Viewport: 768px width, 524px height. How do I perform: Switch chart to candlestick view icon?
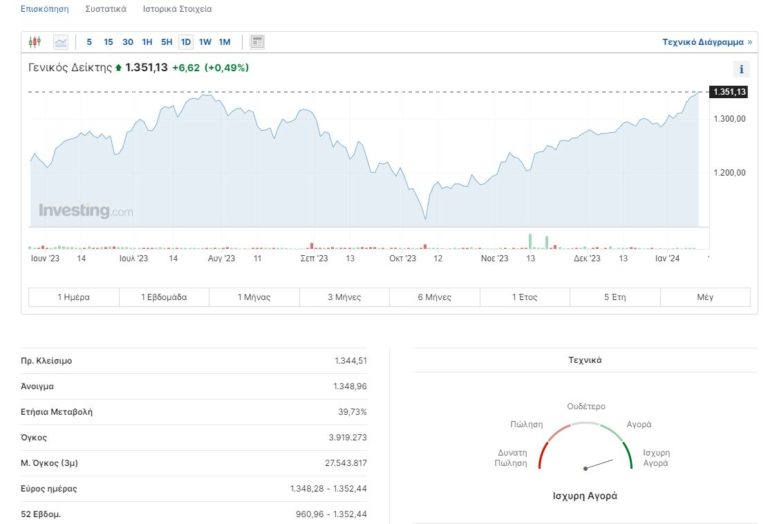[x=35, y=42]
